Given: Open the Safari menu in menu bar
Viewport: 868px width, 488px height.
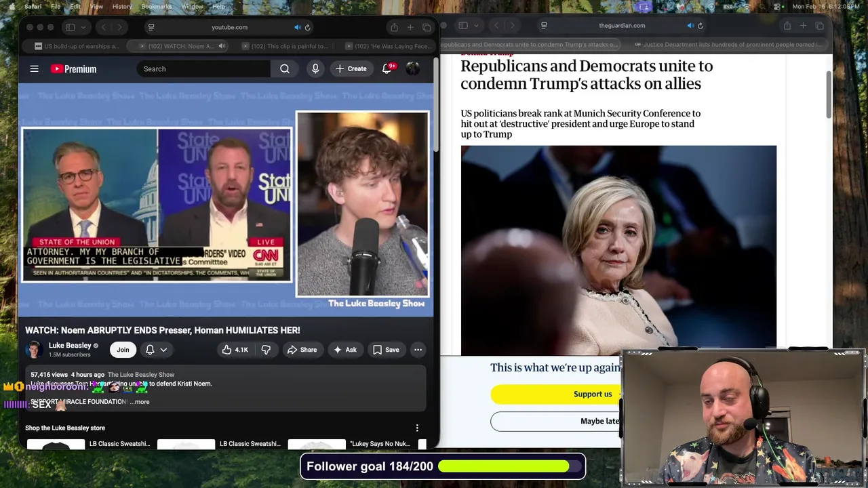Looking at the screenshot, I should 33,6.
